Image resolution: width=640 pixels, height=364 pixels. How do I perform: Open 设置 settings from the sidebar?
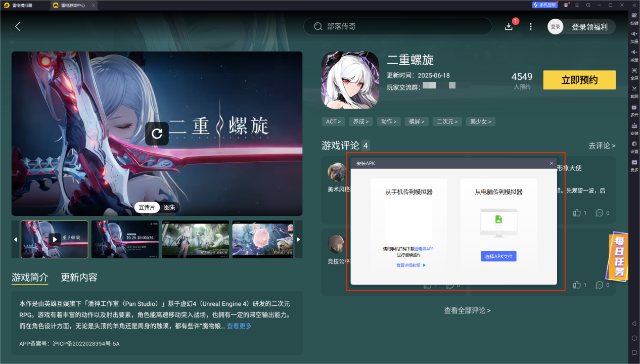(634, 147)
